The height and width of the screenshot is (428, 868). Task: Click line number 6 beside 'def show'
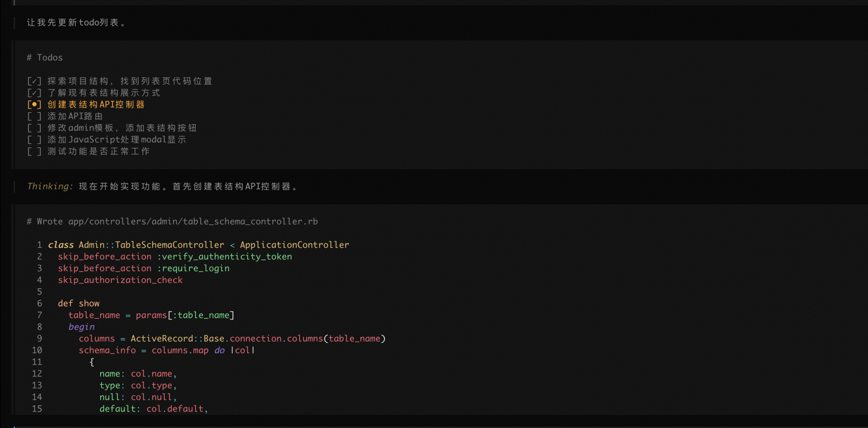[39, 304]
